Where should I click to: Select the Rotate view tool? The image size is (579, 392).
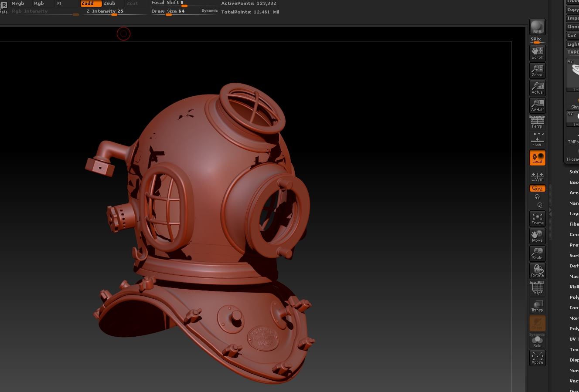pyautogui.click(x=537, y=271)
